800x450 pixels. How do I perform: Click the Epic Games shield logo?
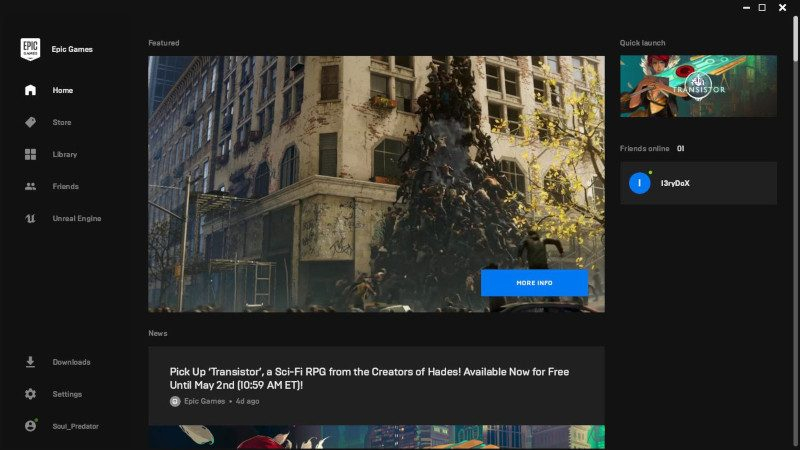point(30,49)
